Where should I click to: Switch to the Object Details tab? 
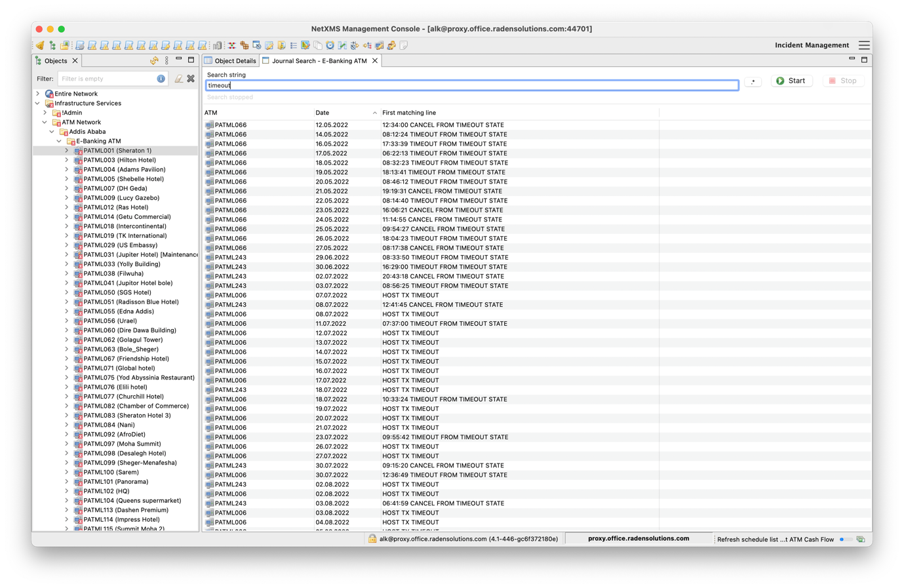tap(230, 61)
